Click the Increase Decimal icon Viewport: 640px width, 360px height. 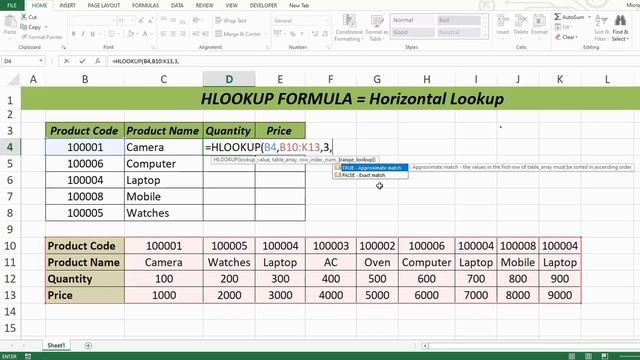click(315, 34)
